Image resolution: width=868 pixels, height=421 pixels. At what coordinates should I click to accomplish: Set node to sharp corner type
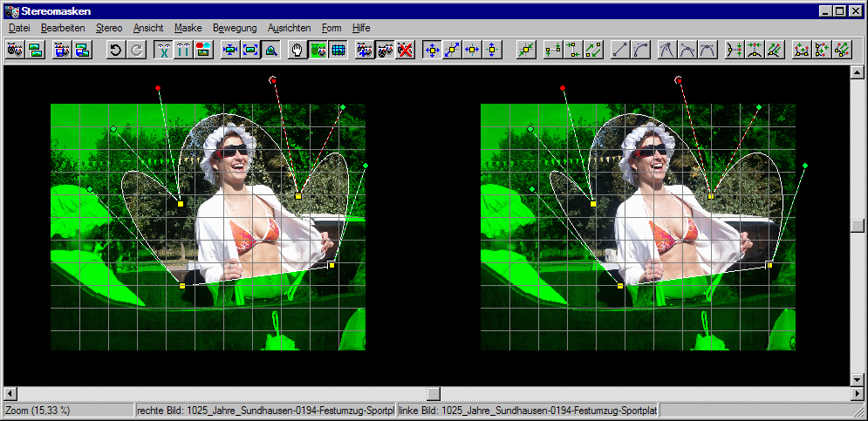[667, 51]
